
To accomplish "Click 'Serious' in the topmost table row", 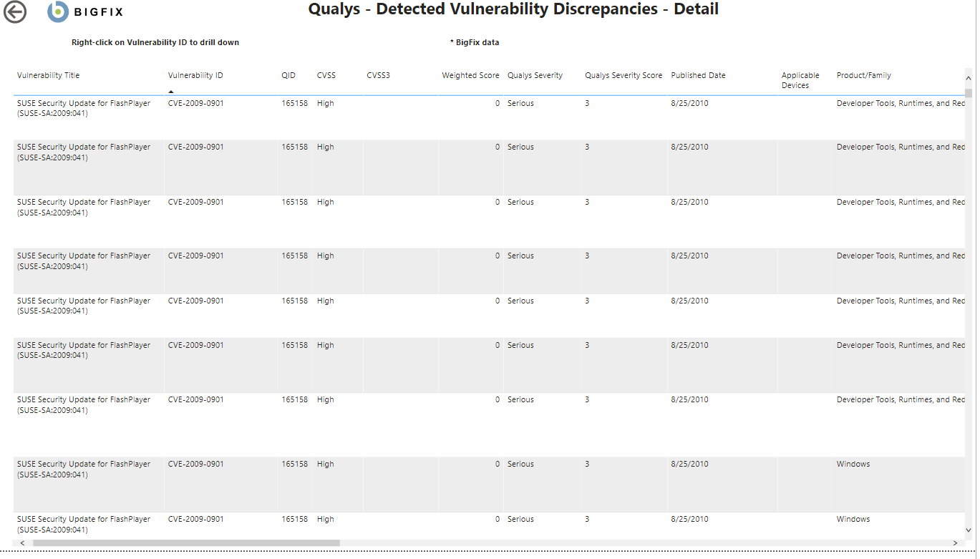I will tap(520, 103).
